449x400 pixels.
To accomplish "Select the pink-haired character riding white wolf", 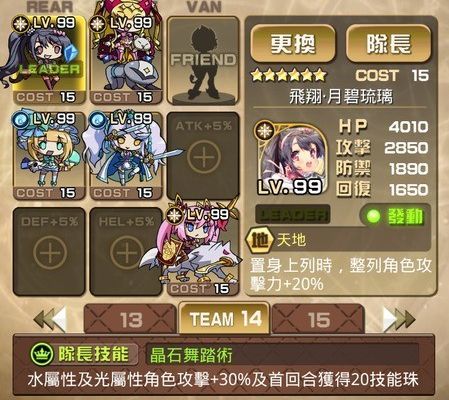I will click(203, 252).
